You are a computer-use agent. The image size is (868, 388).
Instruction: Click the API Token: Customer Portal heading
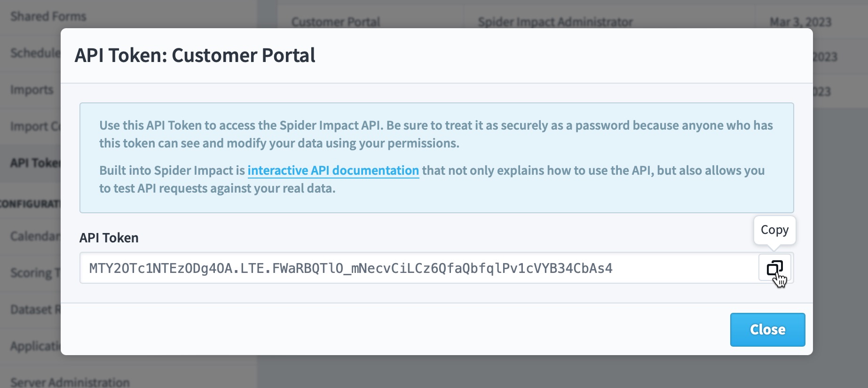click(195, 55)
